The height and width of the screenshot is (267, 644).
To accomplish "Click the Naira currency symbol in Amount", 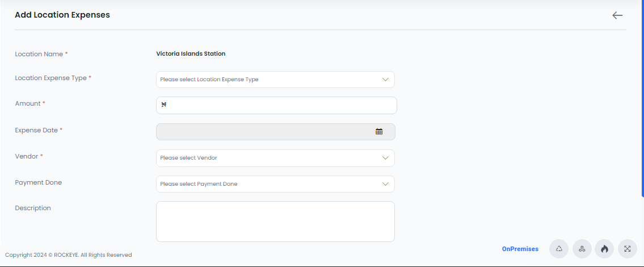I will pos(164,105).
